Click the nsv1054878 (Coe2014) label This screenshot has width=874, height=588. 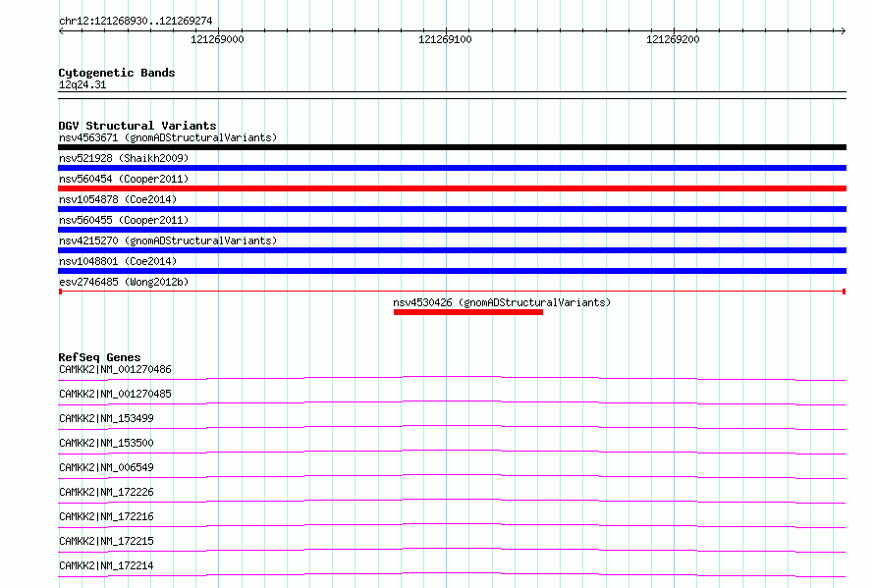pos(118,199)
